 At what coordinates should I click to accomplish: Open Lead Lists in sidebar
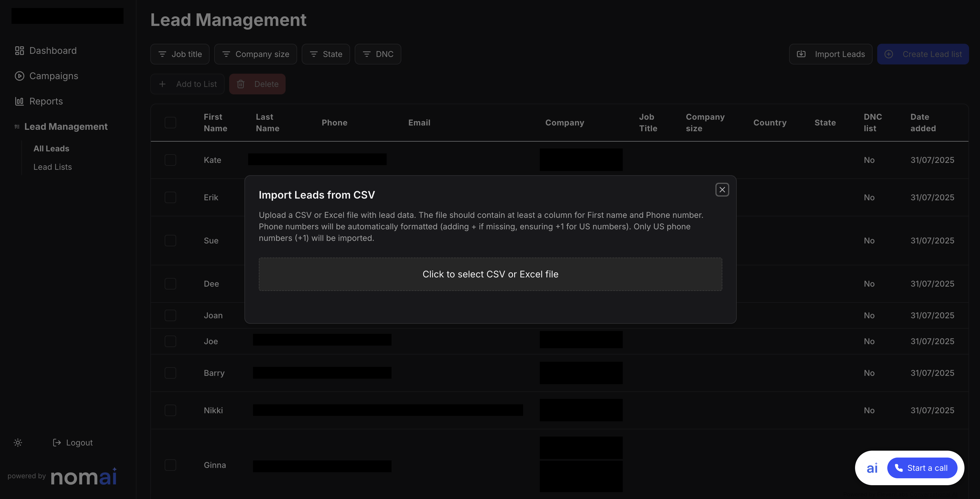pos(52,167)
